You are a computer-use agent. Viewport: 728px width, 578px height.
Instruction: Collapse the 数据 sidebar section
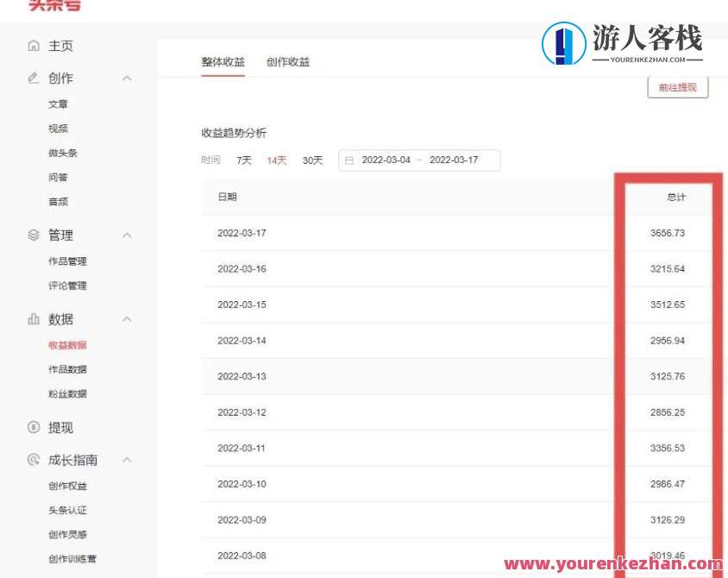(x=127, y=319)
